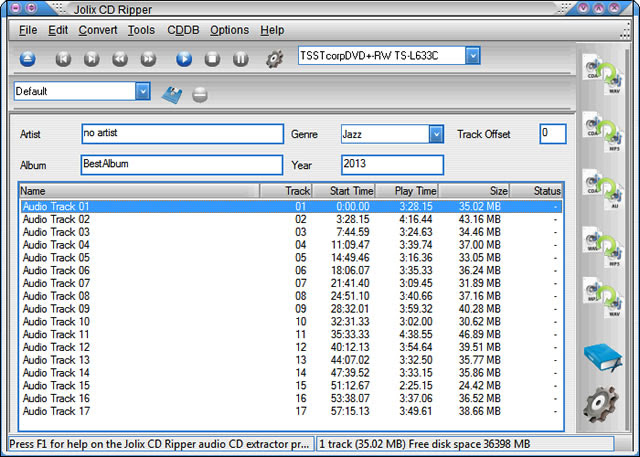
Task: Stop playback with the stop button
Action: point(212,59)
